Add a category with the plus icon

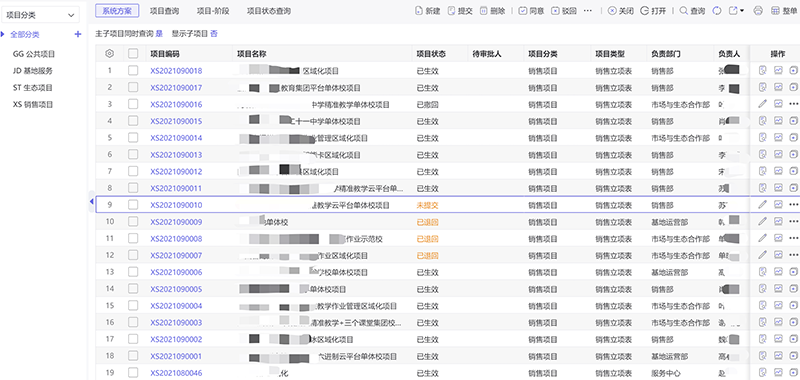coord(78,34)
